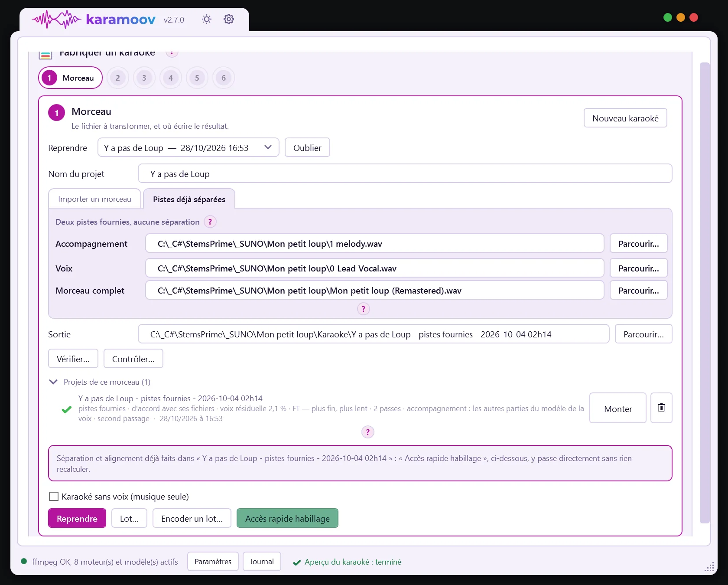Click green 'Accès rapide habillage' button
The image size is (728, 585).
tap(287, 518)
